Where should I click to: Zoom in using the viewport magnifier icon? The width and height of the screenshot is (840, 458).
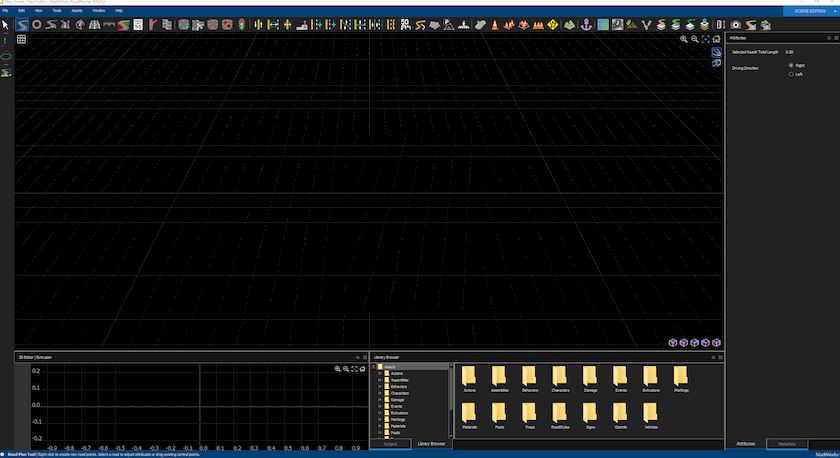685,39
